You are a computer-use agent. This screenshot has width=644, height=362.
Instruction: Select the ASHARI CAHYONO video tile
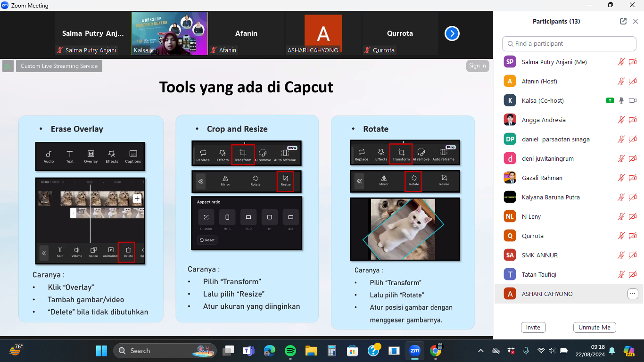[323, 33]
